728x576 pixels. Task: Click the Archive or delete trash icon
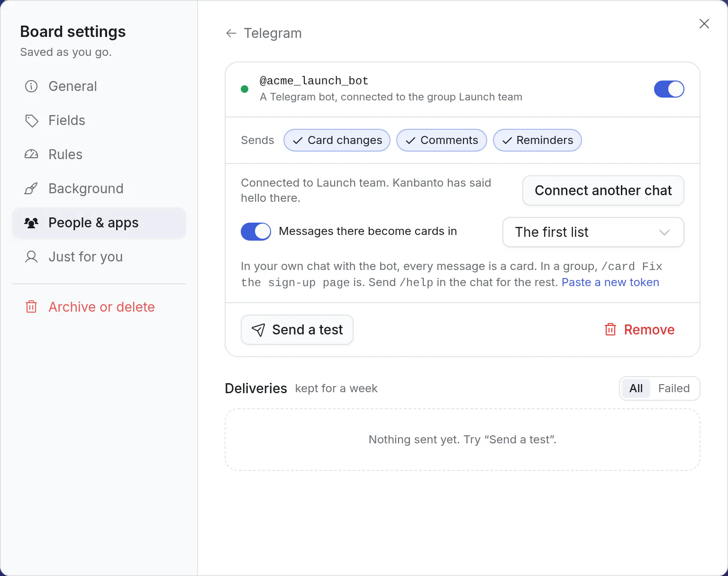(31, 307)
